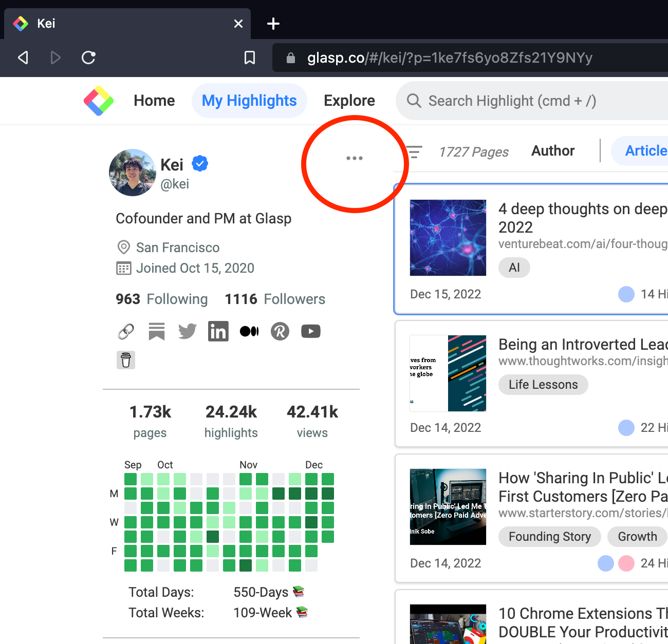Open the Product Hunt-style R icon

(280, 331)
